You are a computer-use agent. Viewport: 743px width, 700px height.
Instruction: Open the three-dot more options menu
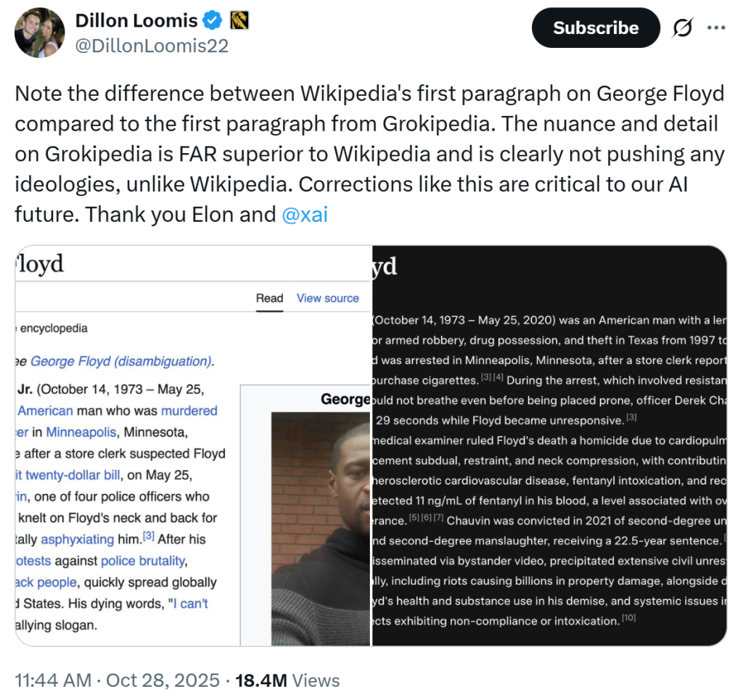pyautogui.click(x=716, y=28)
